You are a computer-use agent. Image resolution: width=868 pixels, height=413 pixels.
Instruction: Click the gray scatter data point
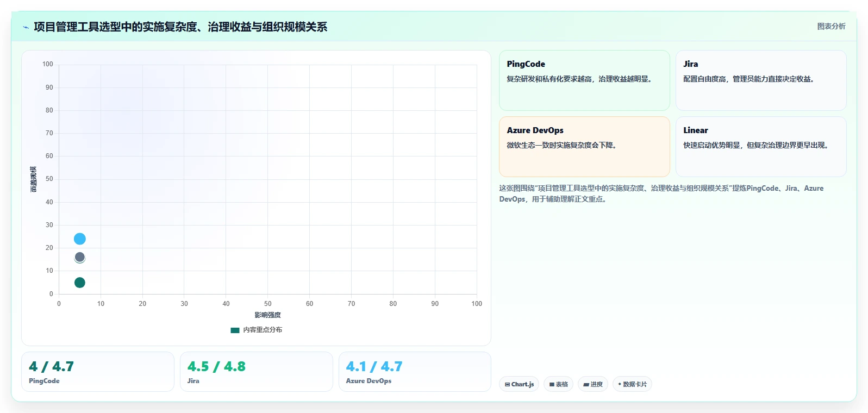[80, 257]
